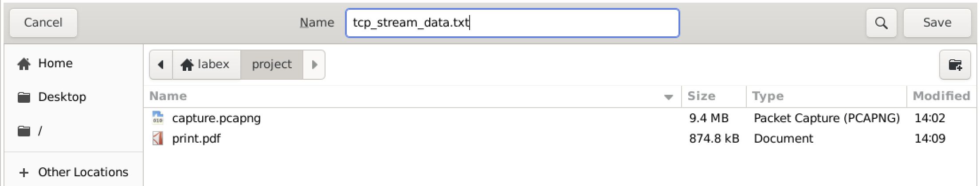980x186 pixels.
Task: Sort files by Type column header
Action: click(x=768, y=96)
